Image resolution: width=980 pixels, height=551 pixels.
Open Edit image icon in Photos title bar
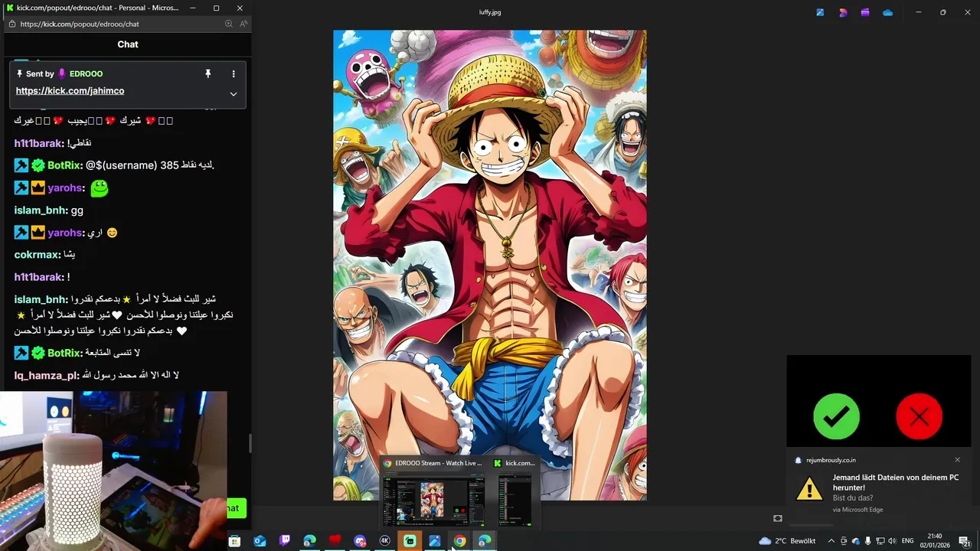click(x=820, y=12)
